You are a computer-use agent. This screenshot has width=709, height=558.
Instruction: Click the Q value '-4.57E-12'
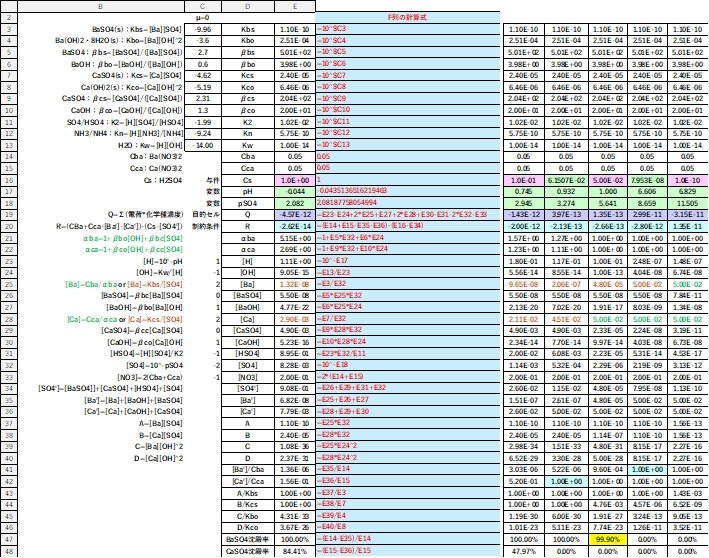(295, 214)
